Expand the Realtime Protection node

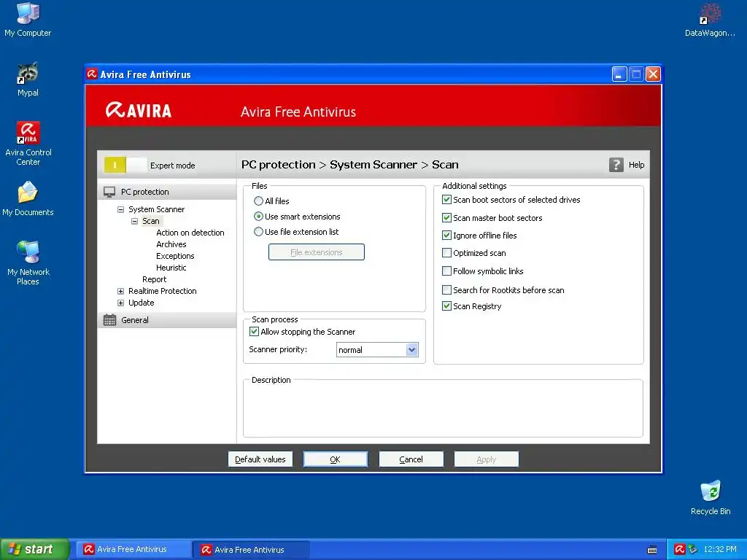tap(120, 291)
